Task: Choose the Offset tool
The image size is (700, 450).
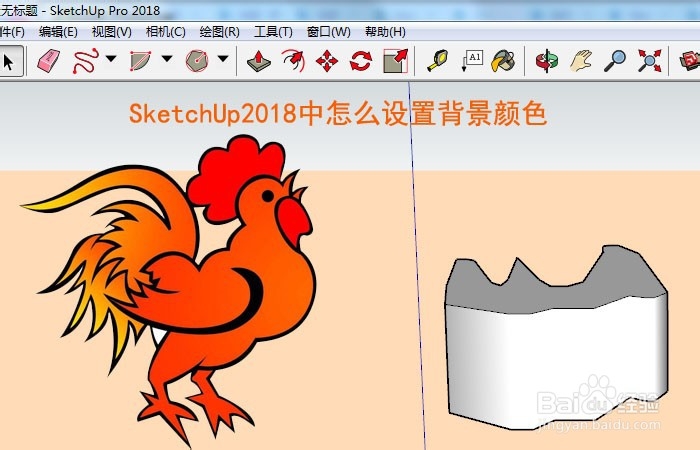Action: pyautogui.click(x=293, y=61)
